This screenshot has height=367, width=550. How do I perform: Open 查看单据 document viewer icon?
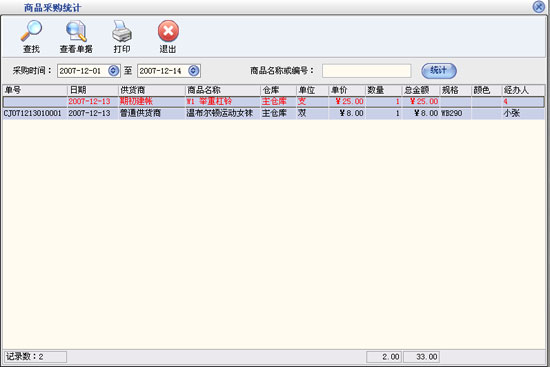tap(76, 31)
